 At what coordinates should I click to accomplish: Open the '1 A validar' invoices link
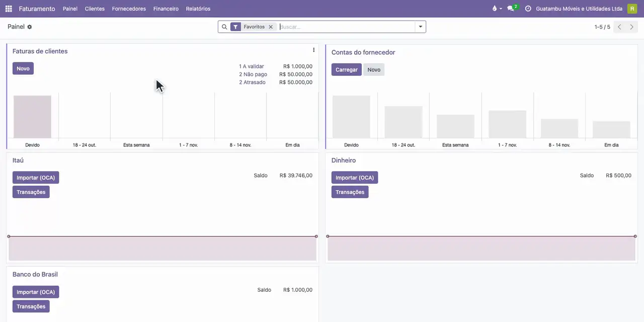point(252,66)
